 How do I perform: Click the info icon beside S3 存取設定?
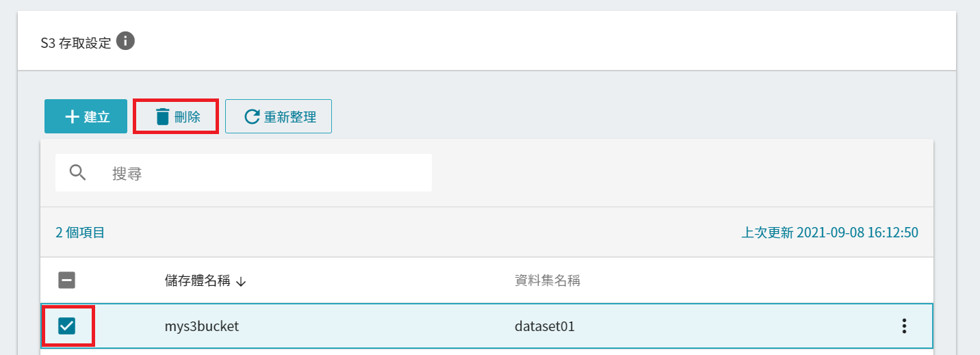coord(125,41)
